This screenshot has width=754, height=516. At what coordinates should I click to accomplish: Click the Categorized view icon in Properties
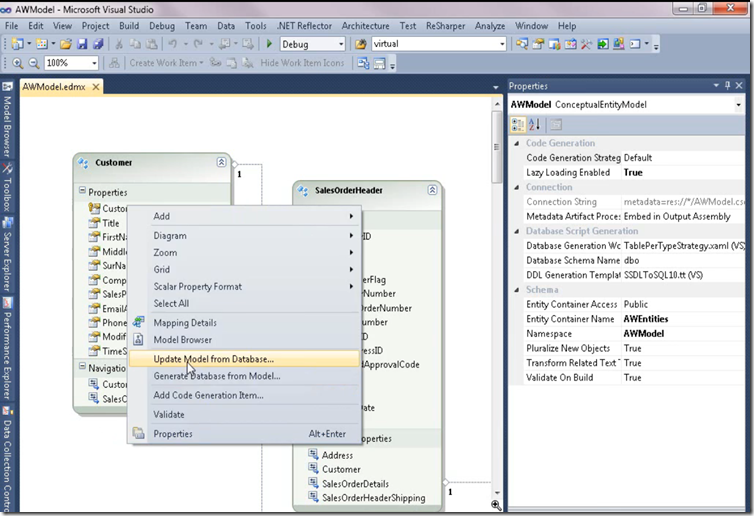[x=518, y=125]
